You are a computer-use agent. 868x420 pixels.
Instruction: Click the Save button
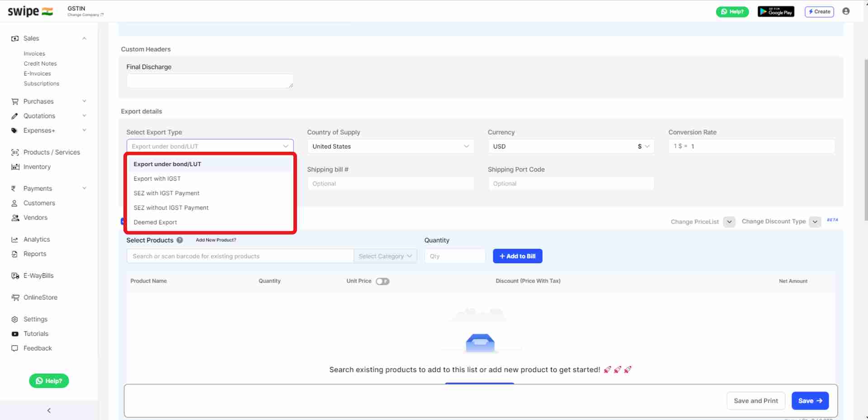coord(810,401)
